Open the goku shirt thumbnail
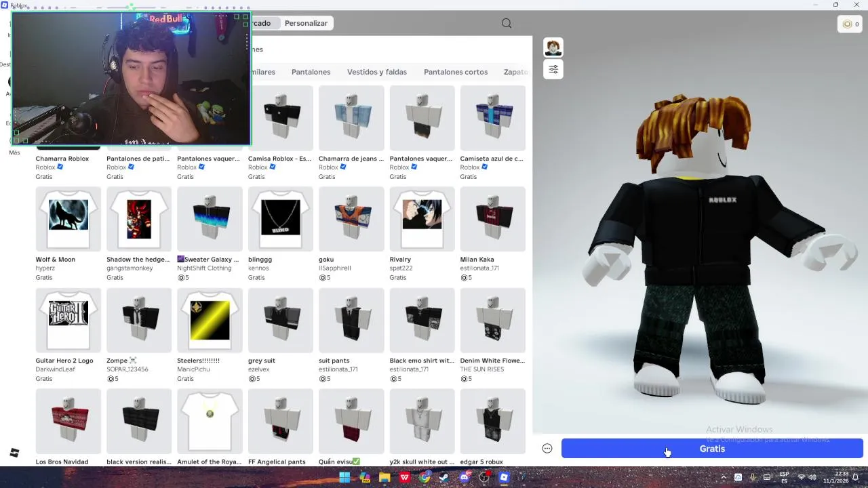This screenshot has height=488, width=868. pyautogui.click(x=351, y=219)
